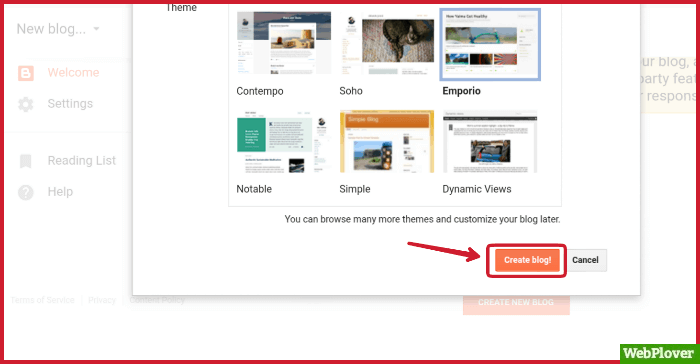
Task: Click the Simple theme label
Action: 355,189
